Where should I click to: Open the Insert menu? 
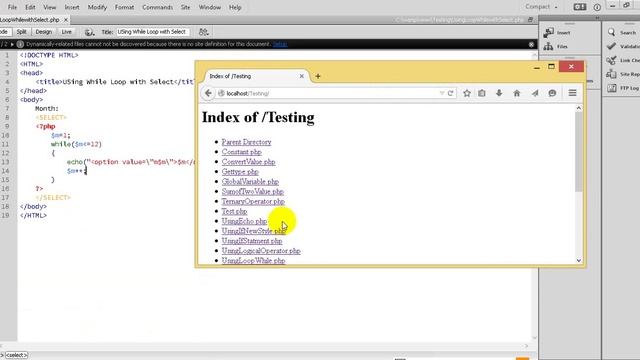[x=72, y=7]
